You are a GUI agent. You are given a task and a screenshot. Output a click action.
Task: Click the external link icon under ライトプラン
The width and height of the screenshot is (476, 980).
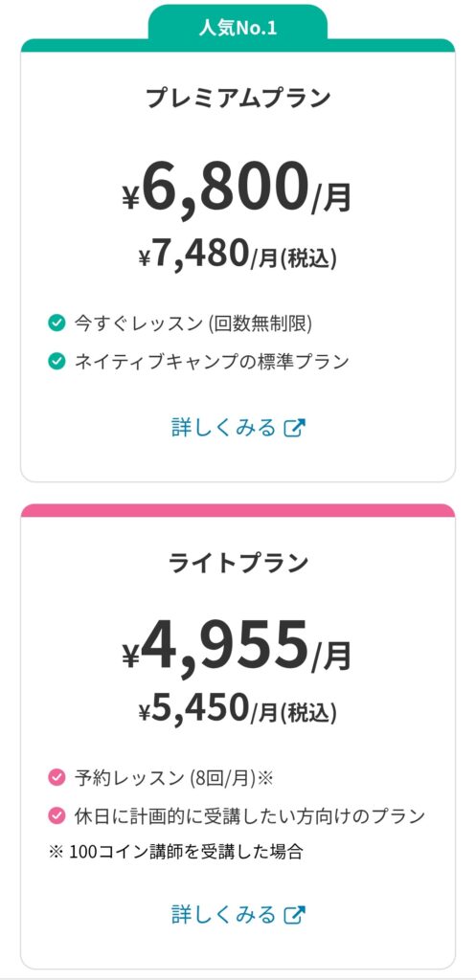click(295, 914)
